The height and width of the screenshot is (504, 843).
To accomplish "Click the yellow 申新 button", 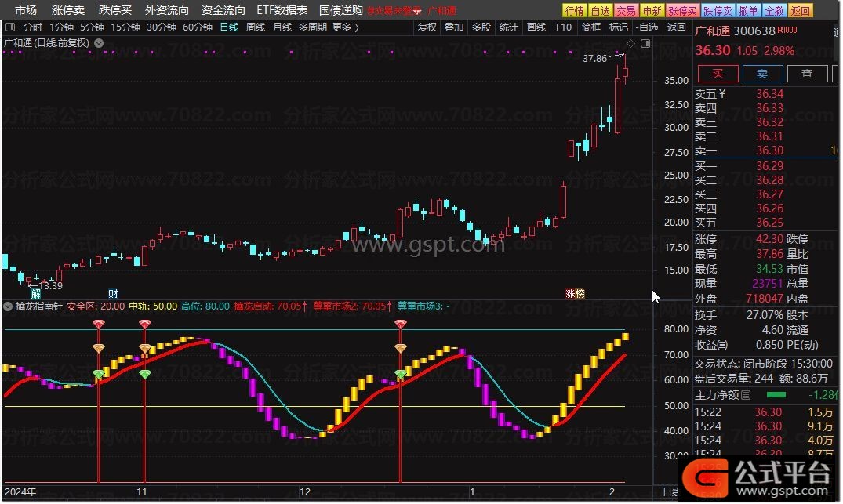I will 652,11.
